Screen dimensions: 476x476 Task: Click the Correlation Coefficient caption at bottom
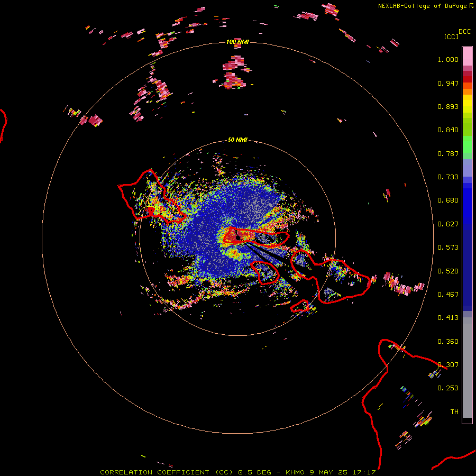click(x=239, y=472)
